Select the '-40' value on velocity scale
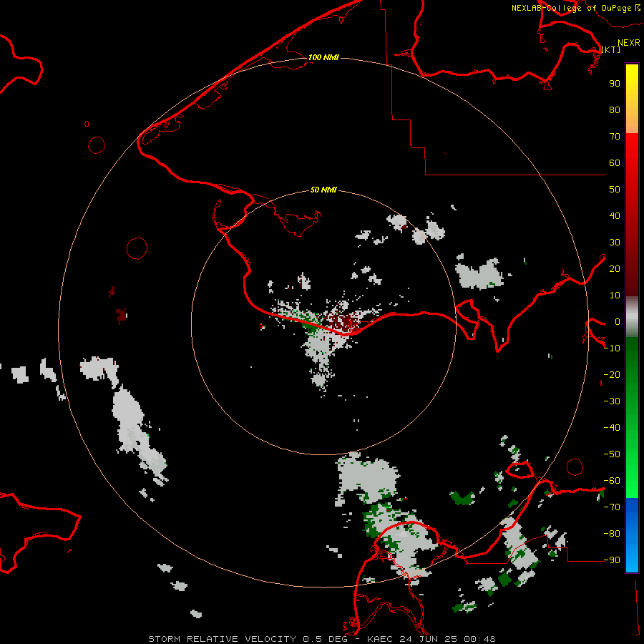Viewport: 644px width, 644px height. coord(612,428)
